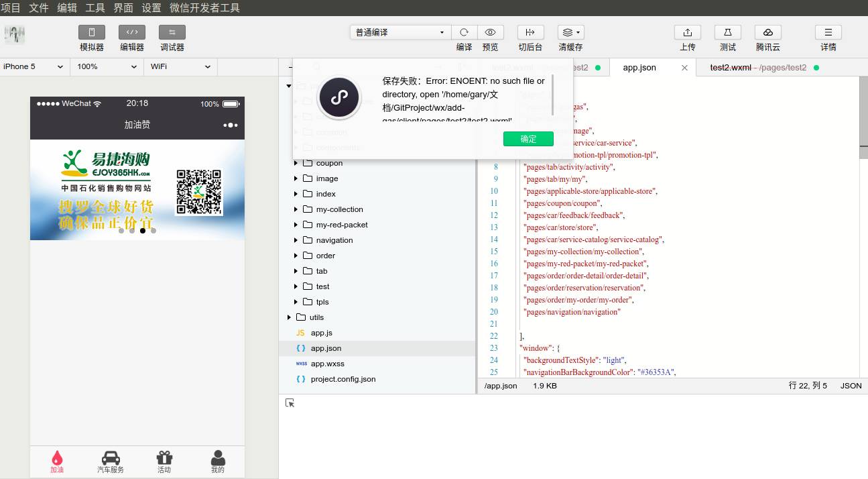
Task: Click the 测试 flask icon
Action: click(x=728, y=32)
